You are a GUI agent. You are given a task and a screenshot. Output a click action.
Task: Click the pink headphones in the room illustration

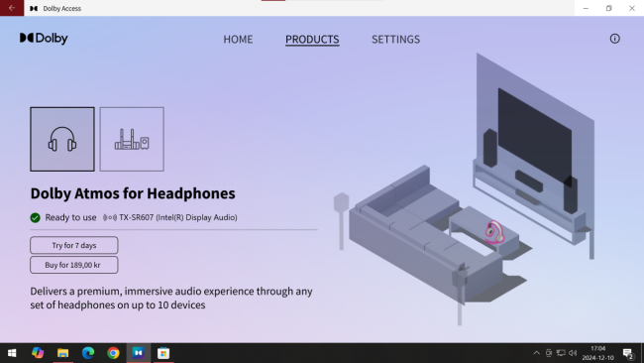pos(494,232)
